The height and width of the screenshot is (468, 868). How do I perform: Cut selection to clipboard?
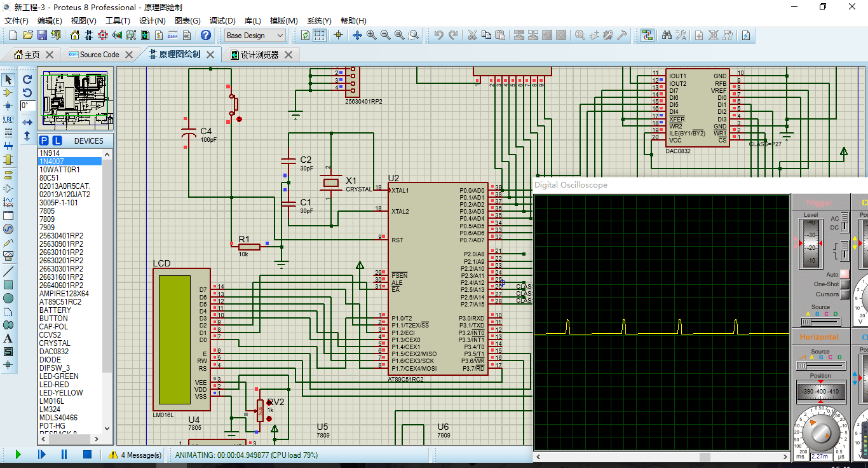[472, 36]
